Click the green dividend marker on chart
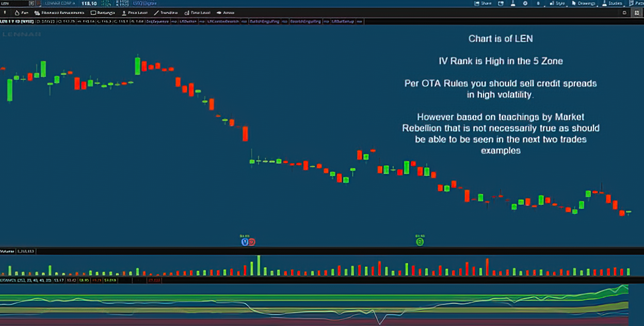 420,241
